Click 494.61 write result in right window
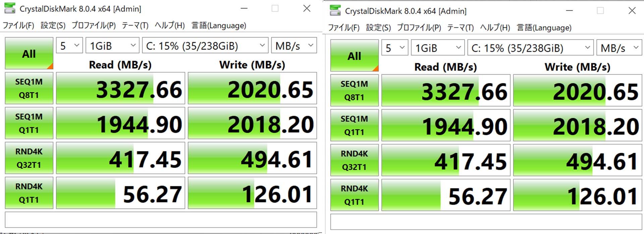 pos(578,160)
